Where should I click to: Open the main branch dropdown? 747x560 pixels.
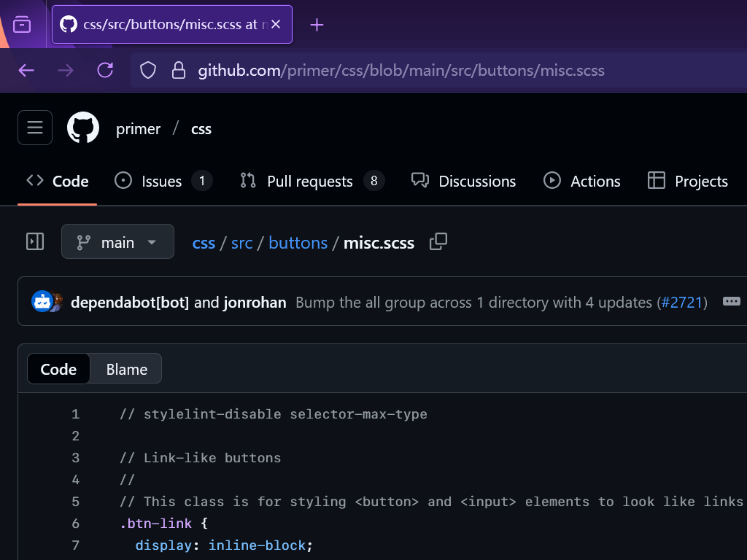117,242
